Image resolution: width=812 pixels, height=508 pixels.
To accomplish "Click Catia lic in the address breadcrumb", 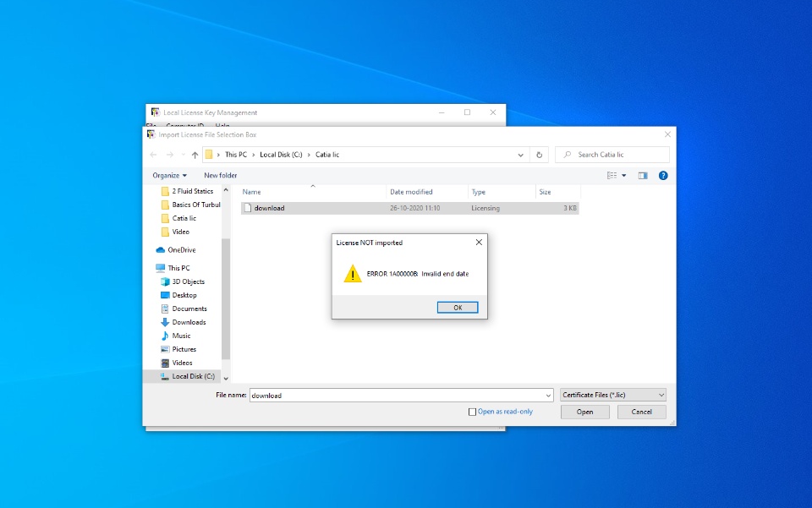I will coord(327,155).
